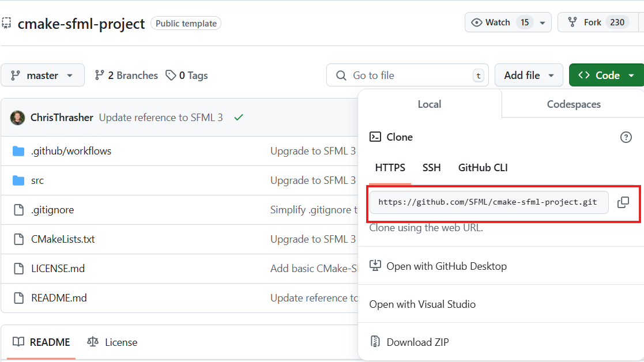
Task: Open the src folder
Action: (x=37, y=180)
